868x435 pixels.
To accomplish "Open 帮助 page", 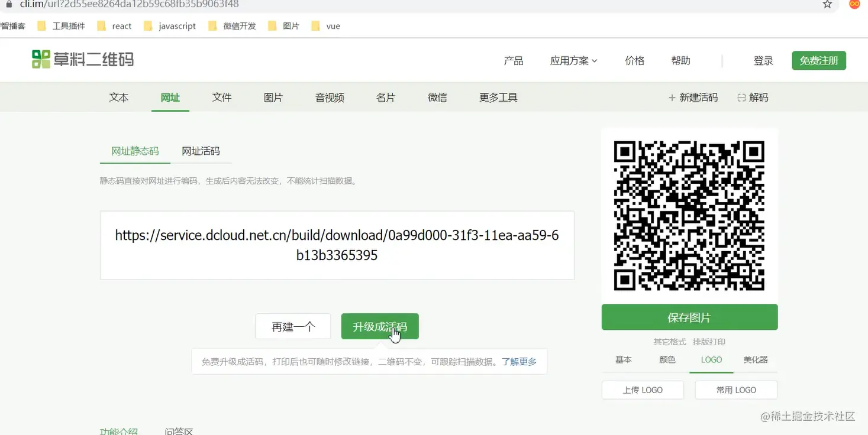I will click(x=681, y=60).
